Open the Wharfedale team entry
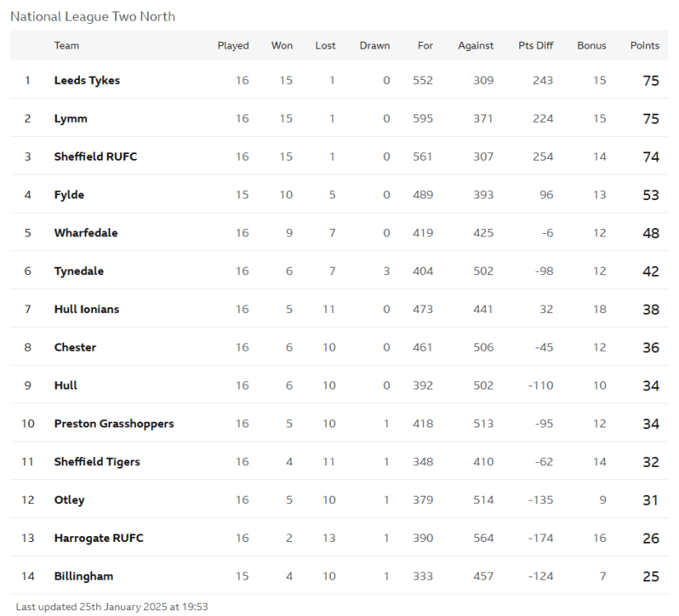Screen dimensions: 679x616 [86, 233]
